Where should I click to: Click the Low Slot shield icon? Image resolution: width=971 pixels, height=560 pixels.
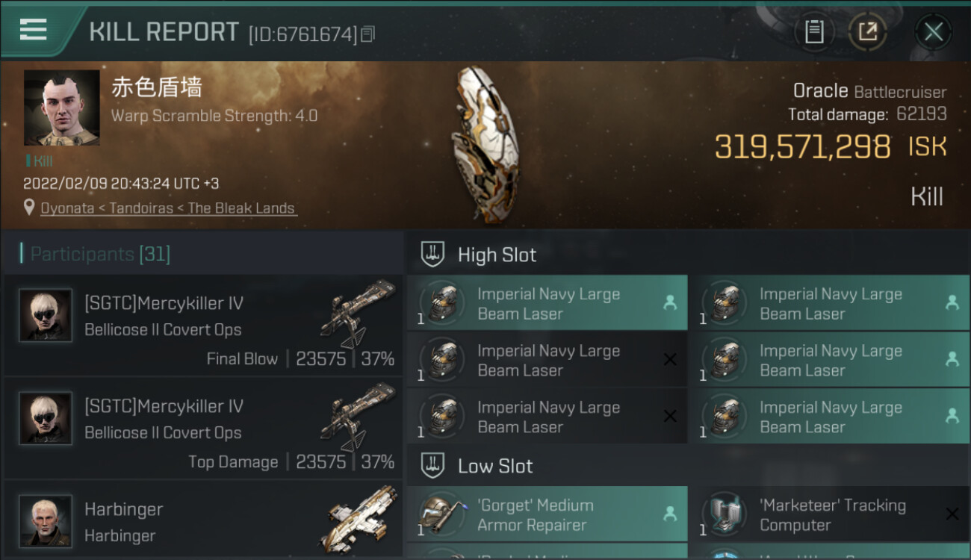click(x=433, y=466)
